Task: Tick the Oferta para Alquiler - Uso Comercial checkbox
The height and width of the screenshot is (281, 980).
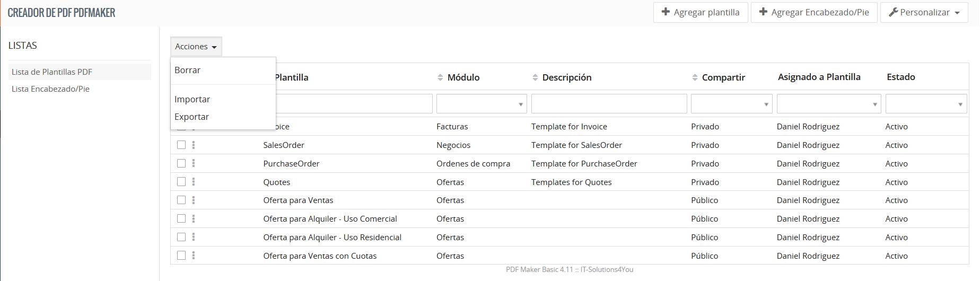Action: (181, 218)
